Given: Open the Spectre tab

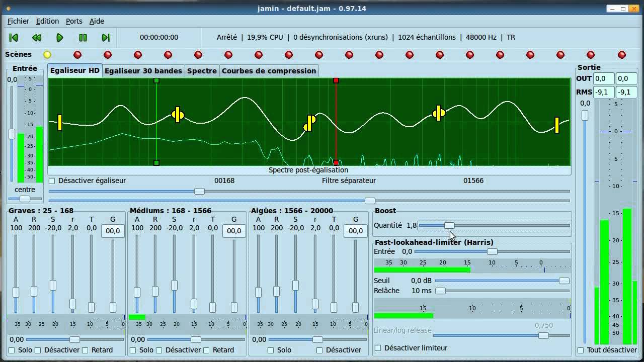Looking at the screenshot, I should (x=202, y=71).
